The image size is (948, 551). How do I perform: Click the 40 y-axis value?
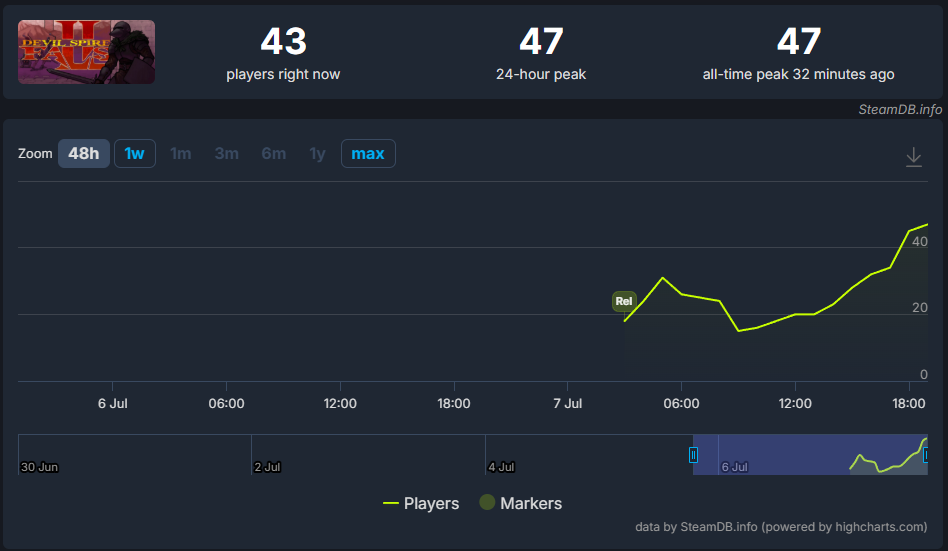pos(920,241)
